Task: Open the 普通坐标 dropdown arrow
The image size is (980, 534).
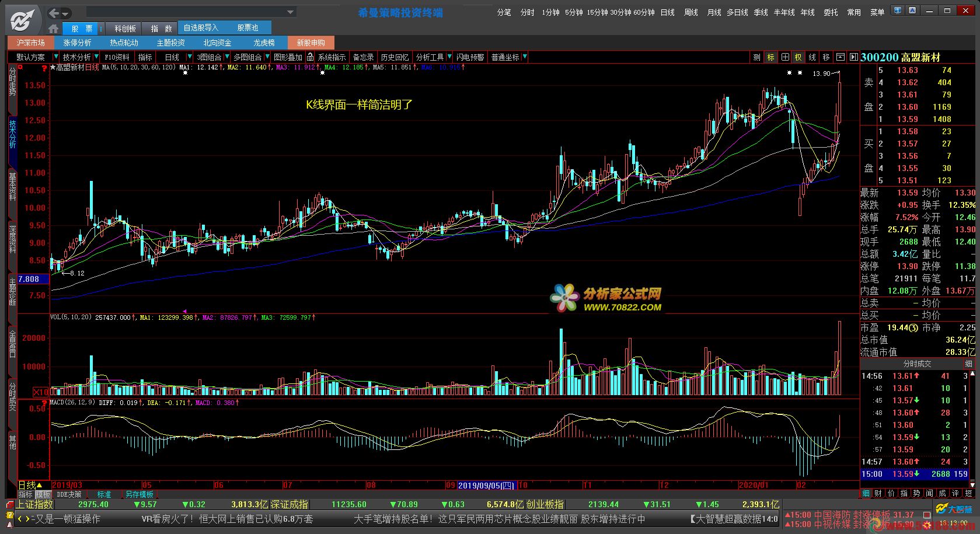Action: tap(525, 57)
